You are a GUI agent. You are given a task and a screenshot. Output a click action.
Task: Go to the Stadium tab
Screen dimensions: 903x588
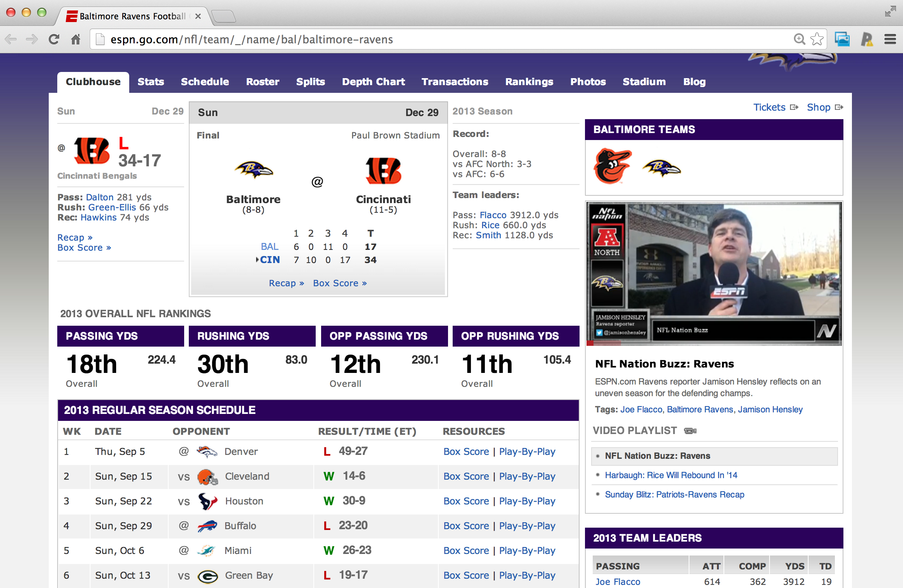[x=644, y=82]
